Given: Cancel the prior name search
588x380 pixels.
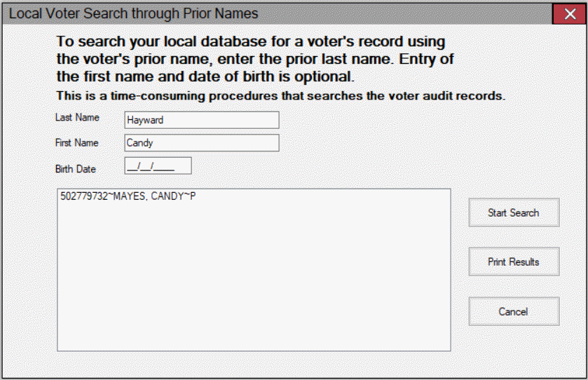Looking at the screenshot, I should [x=514, y=311].
